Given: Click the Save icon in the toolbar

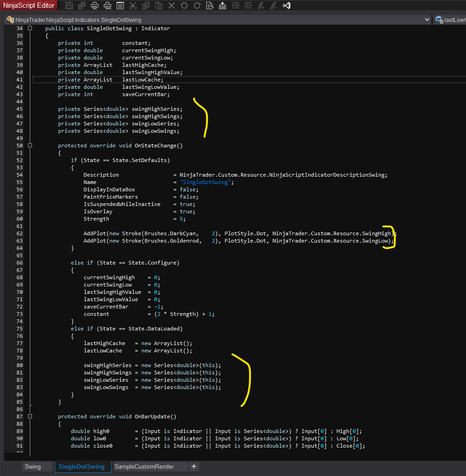Looking at the screenshot, I should pyautogui.click(x=69, y=6).
